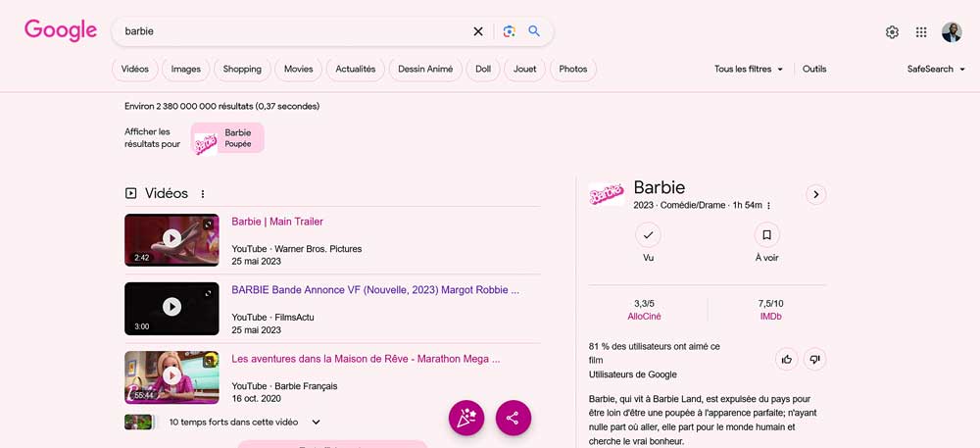Click Barbie logo in knowledge panel

coord(607,194)
